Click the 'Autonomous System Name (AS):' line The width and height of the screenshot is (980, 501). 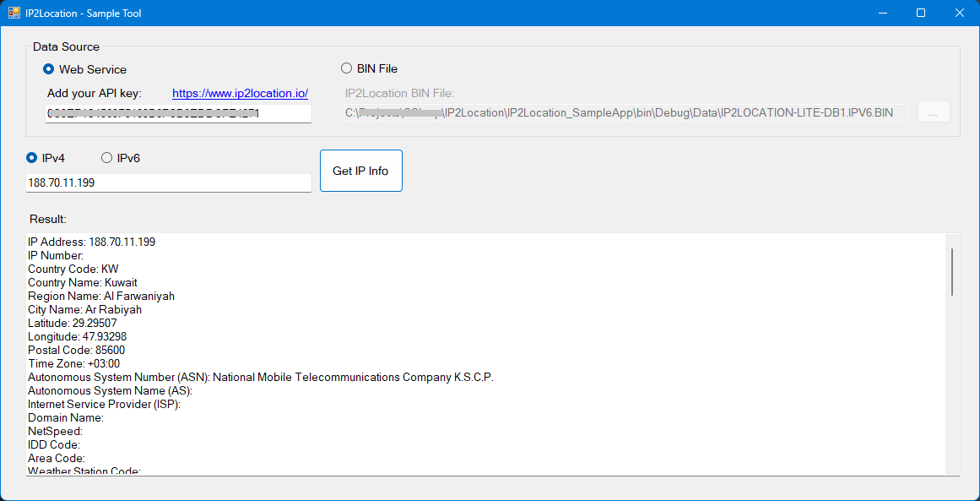click(110, 391)
